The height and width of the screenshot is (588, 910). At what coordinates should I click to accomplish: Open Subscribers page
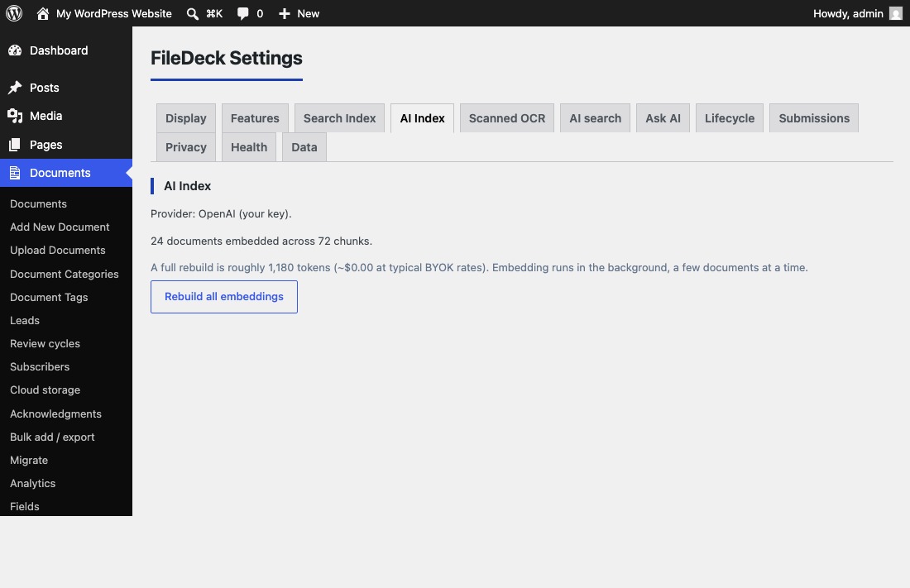click(x=40, y=367)
